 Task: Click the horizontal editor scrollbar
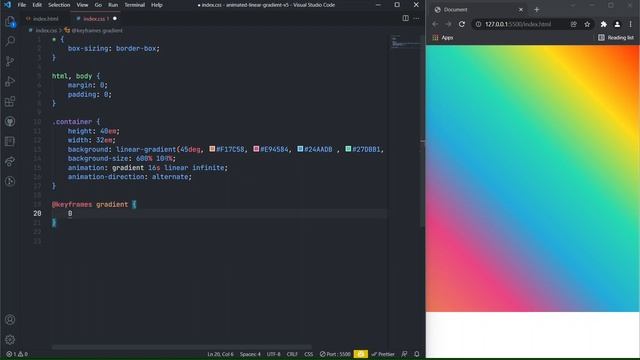click(182, 347)
